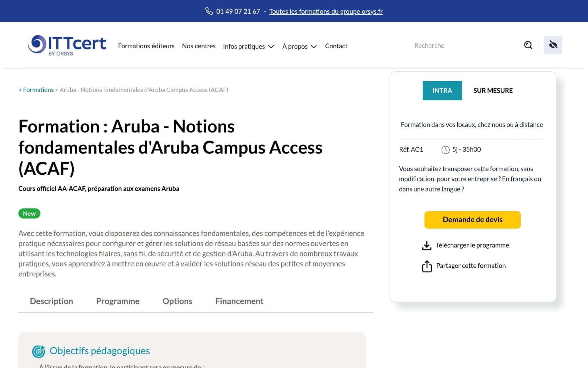Switch to the Programme tab

118,301
